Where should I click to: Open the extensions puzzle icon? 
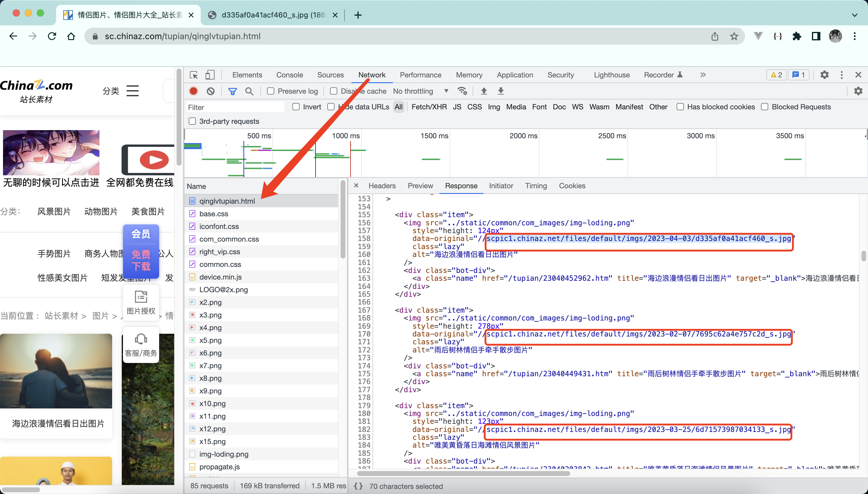797,36
